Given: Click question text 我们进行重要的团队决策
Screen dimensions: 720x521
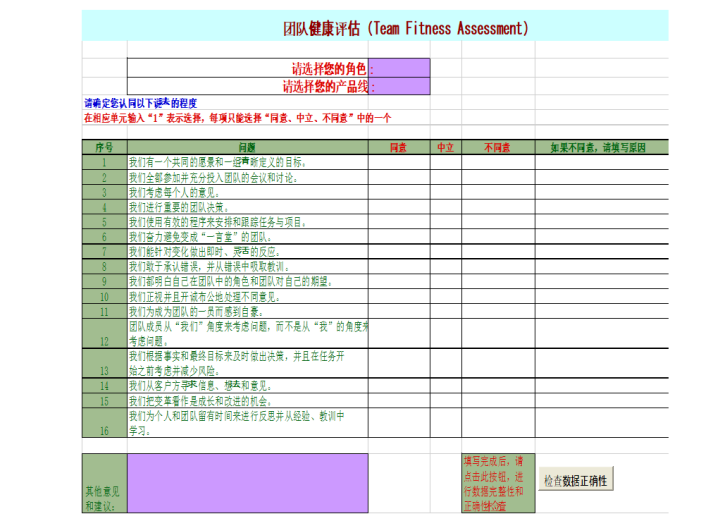Looking at the screenshot, I should point(178,207).
